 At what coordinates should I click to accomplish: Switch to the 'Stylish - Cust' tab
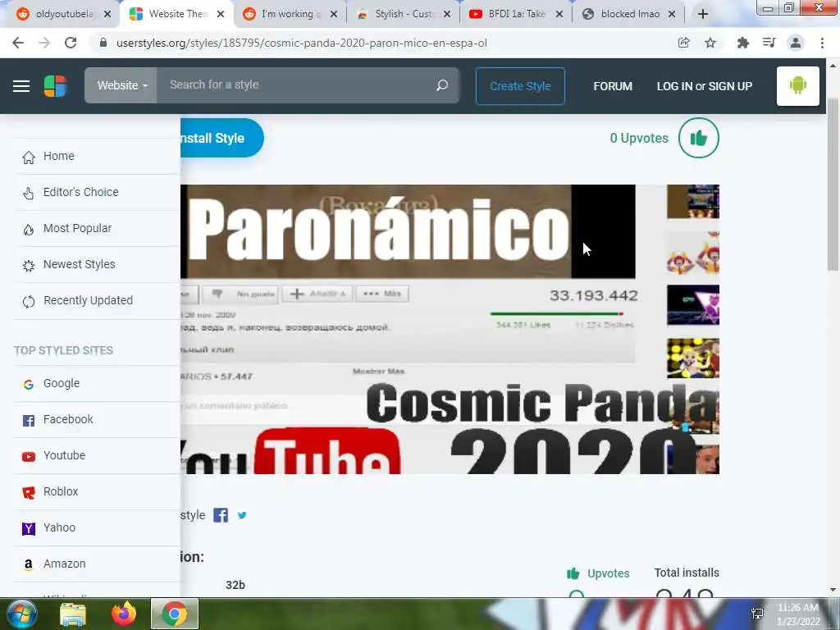point(404,14)
